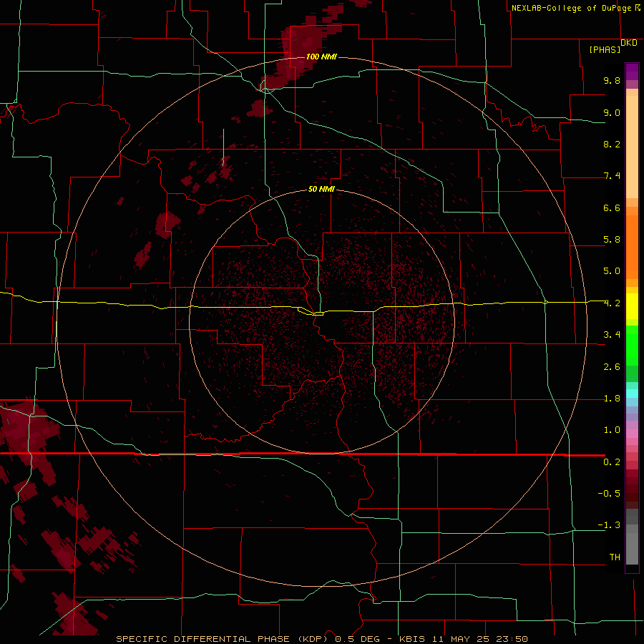Select the 9.8 value on the color scale

(x=612, y=80)
